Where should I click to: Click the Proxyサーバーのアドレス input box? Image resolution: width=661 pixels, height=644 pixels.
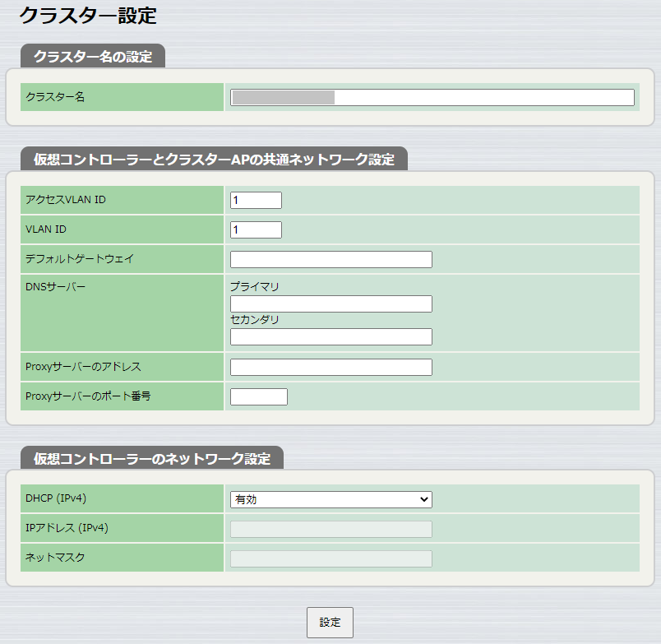click(330, 366)
